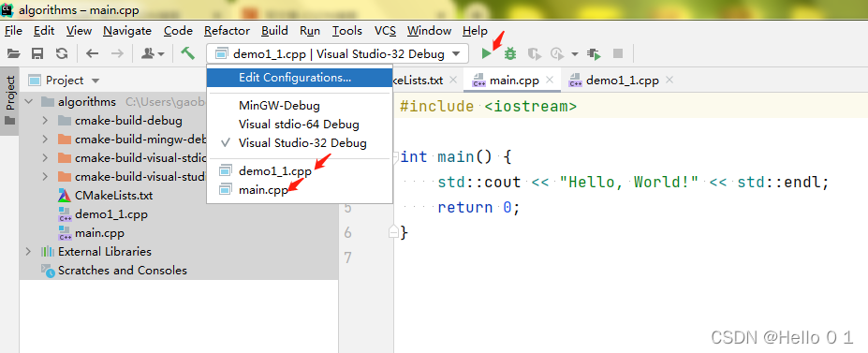
Task: Open the Code menu
Action: [x=178, y=30]
